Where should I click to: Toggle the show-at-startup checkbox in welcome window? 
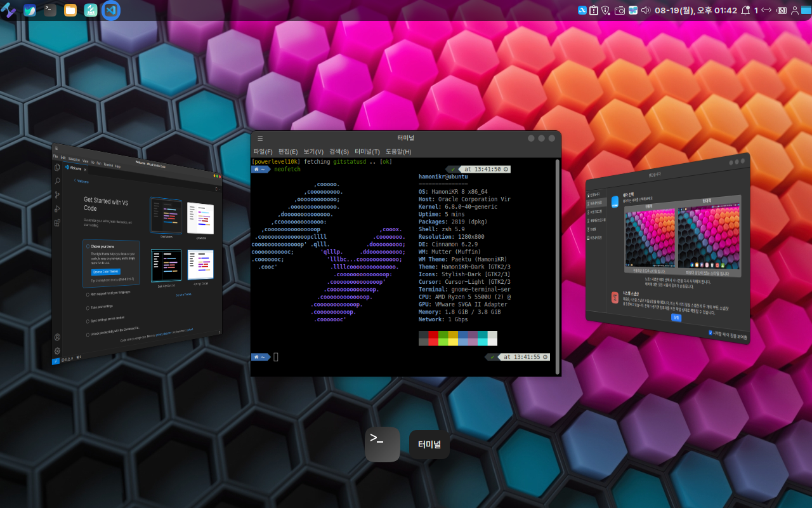click(x=710, y=332)
